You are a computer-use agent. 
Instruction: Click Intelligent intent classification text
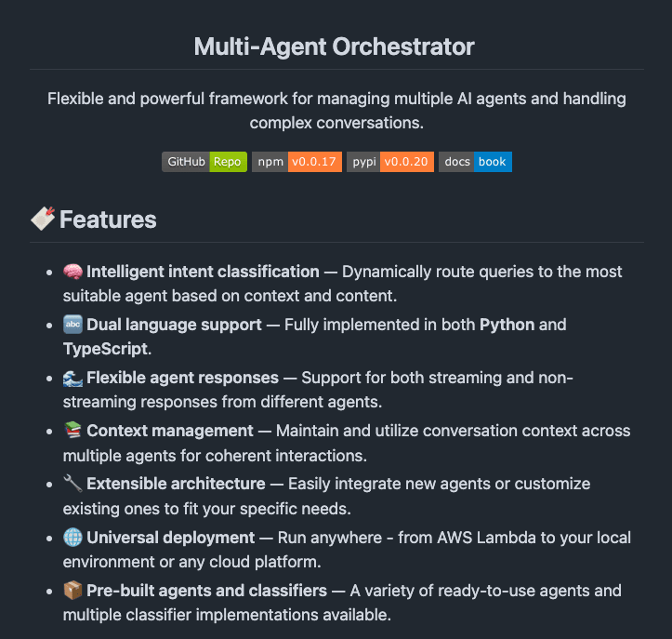coord(203,272)
